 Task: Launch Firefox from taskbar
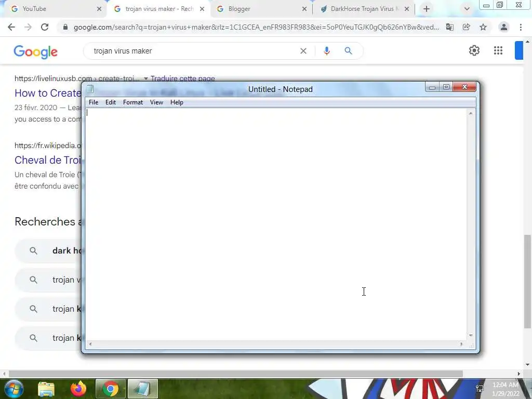tap(78, 389)
